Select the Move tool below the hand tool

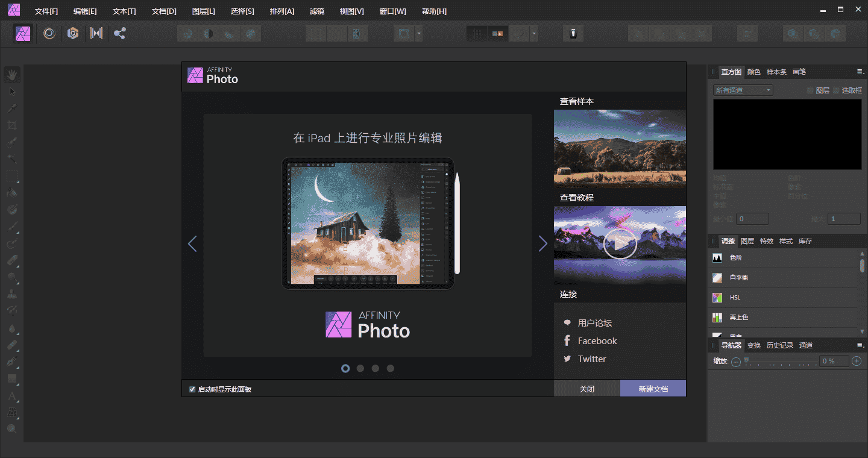point(11,91)
